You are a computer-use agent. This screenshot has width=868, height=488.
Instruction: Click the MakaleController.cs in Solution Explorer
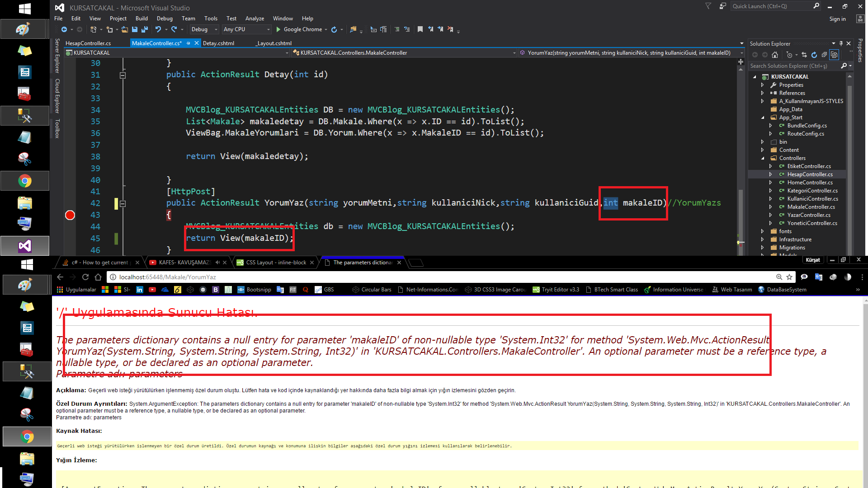(x=811, y=206)
